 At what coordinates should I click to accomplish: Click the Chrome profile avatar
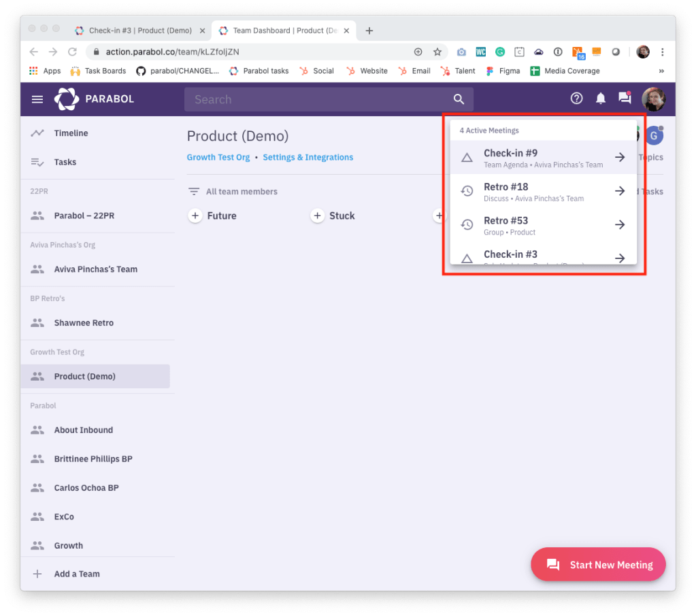(643, 52)
